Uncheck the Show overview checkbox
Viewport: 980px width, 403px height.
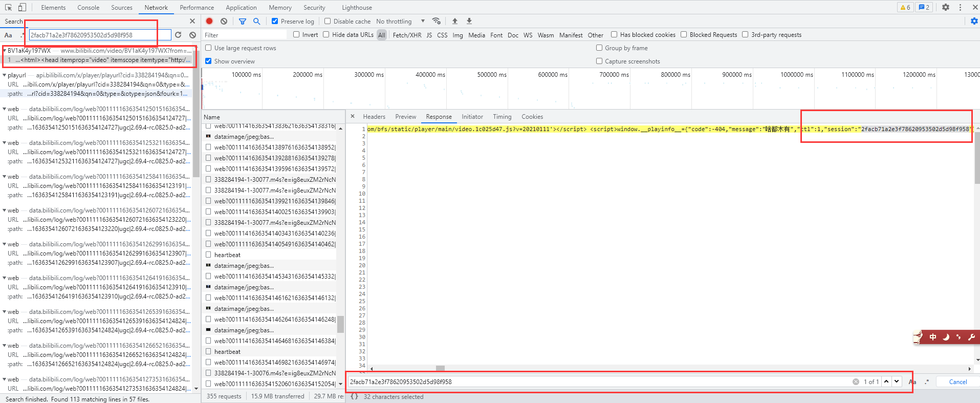[x=208, y=61]
